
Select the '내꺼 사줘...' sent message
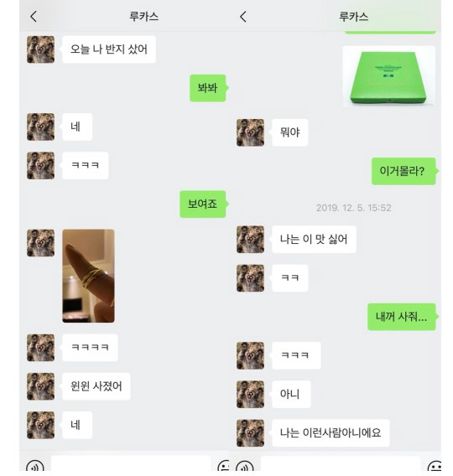click(402, 317)
